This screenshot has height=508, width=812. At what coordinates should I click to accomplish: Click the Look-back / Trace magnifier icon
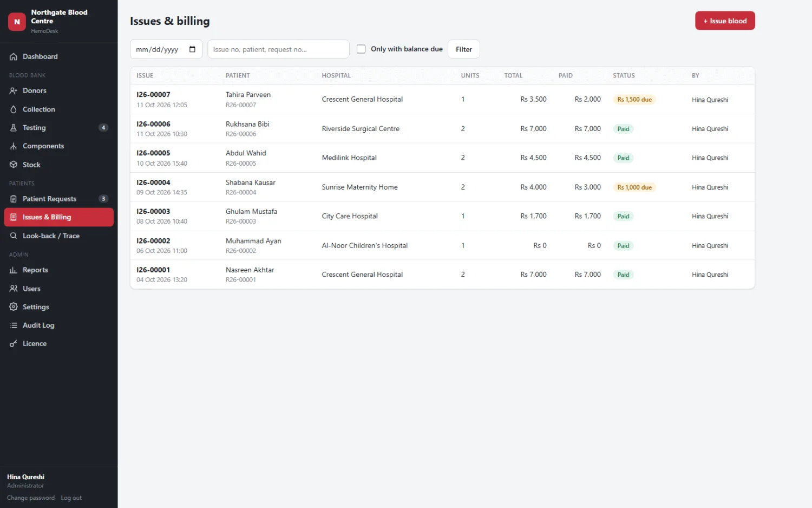[x=14, y=236]
